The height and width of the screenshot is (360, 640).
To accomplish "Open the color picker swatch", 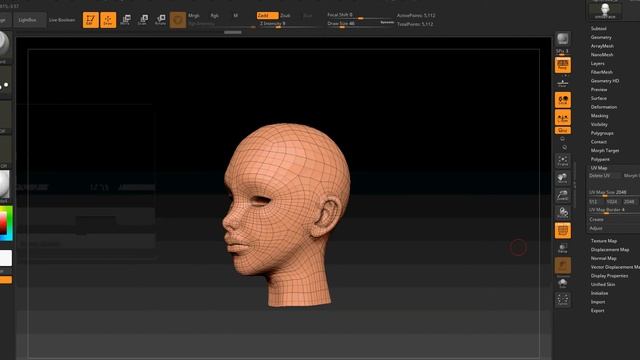I will [x=6, y=223].
